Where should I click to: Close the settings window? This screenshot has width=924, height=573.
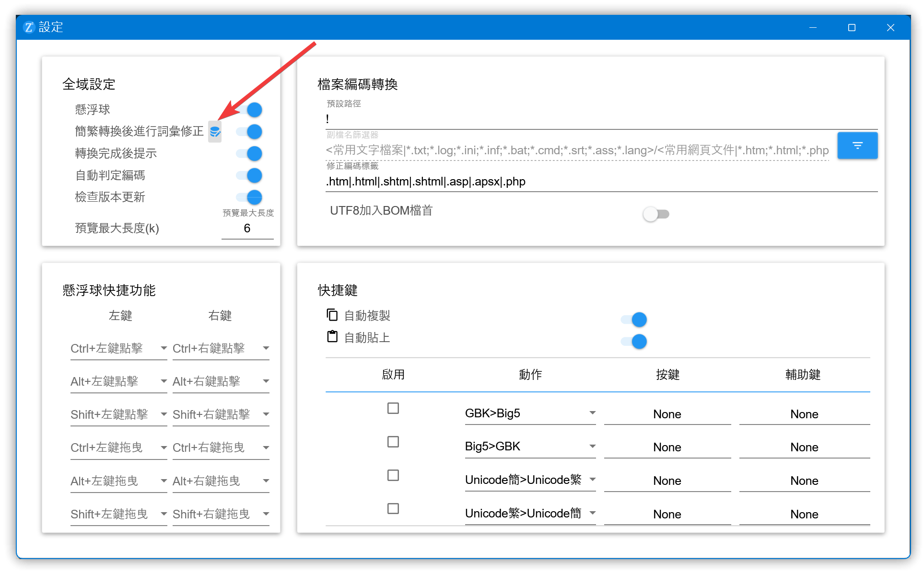[890, 28]
